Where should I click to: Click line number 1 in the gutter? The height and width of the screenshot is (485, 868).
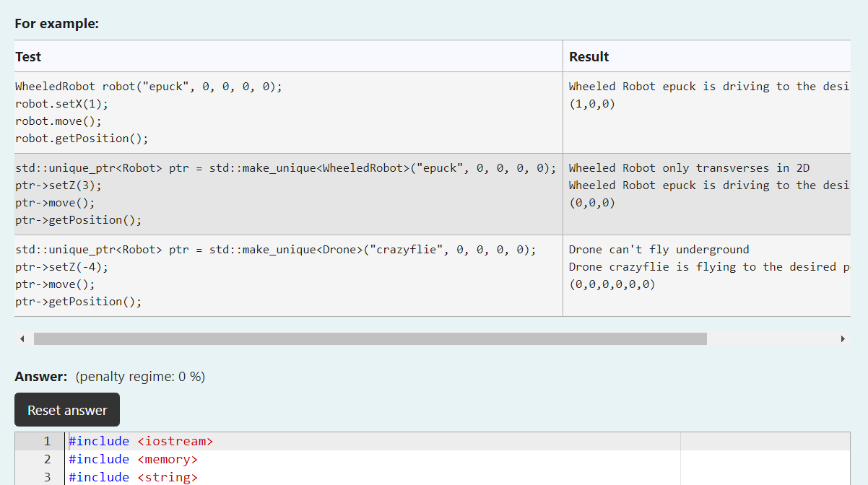click(x=47, y=440)
